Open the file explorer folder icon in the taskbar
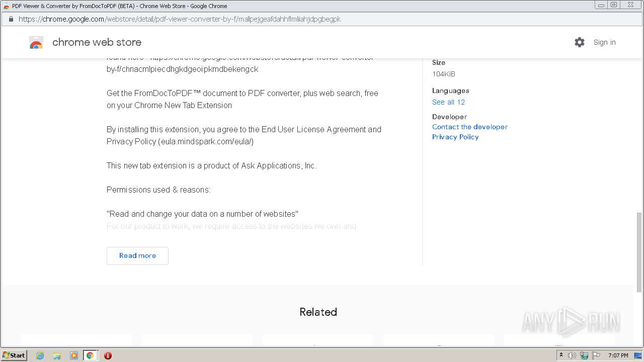 coord(57,355)
